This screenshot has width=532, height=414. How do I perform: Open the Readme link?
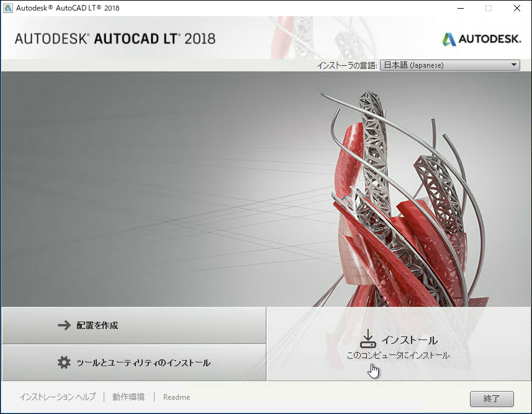176,397
